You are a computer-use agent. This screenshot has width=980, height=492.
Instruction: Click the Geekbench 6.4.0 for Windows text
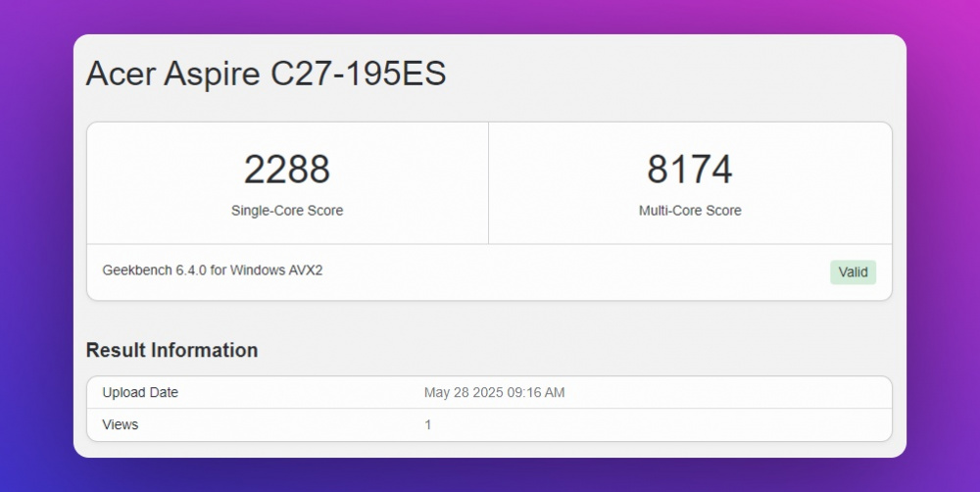point(213,271)
